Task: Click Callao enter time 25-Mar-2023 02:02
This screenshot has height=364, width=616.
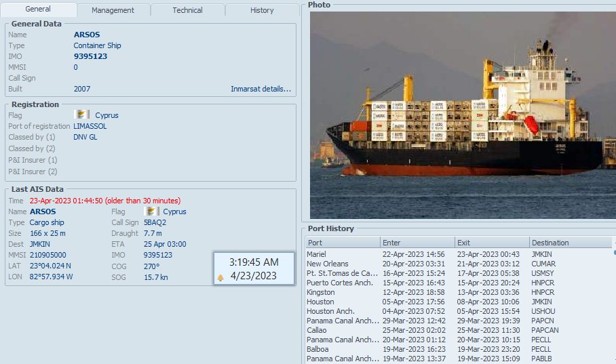Action: point(414,330)
